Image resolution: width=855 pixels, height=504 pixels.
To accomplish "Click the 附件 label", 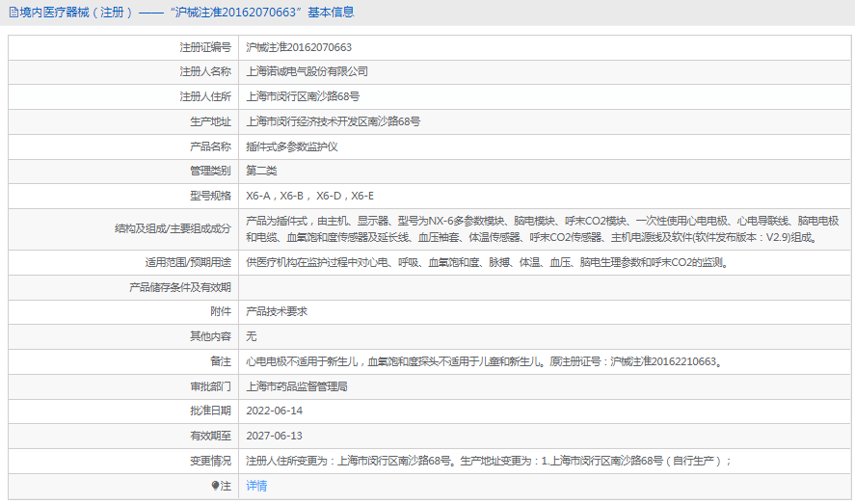I will (x=221, y=311).
